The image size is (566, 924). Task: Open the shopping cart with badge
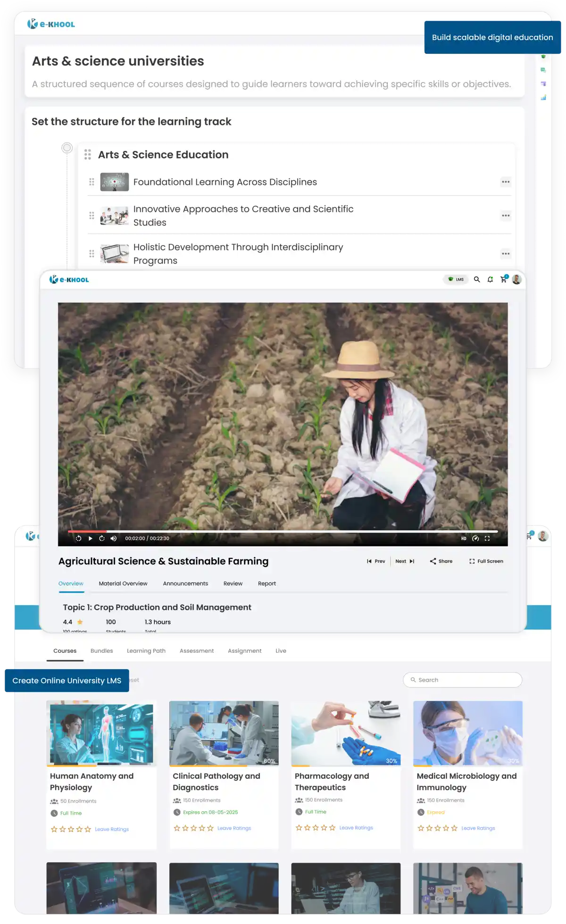point(503,279)
